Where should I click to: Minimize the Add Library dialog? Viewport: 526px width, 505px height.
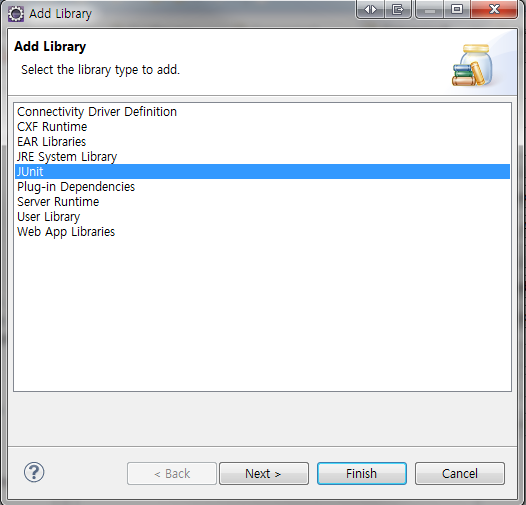pos(430,9)
